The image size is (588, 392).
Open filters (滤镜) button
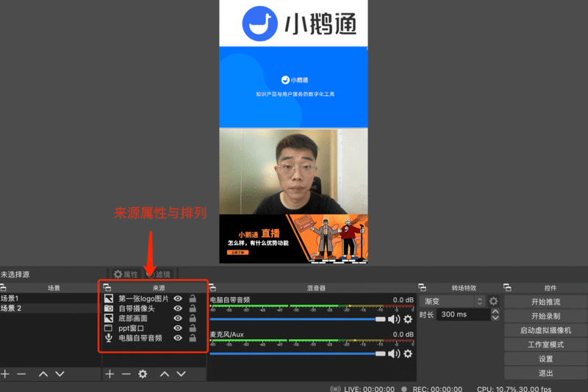[x=158, y=274]
